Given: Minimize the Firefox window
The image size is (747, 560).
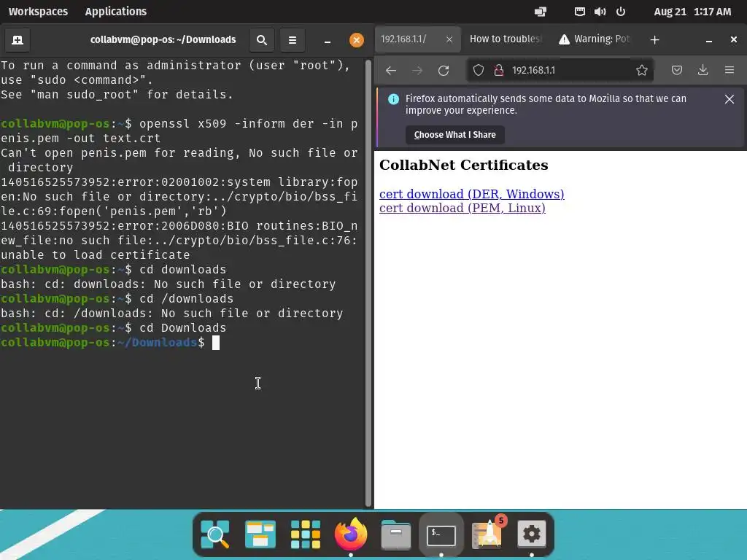Looking at the screenshot, I should (x=709, y=40).
